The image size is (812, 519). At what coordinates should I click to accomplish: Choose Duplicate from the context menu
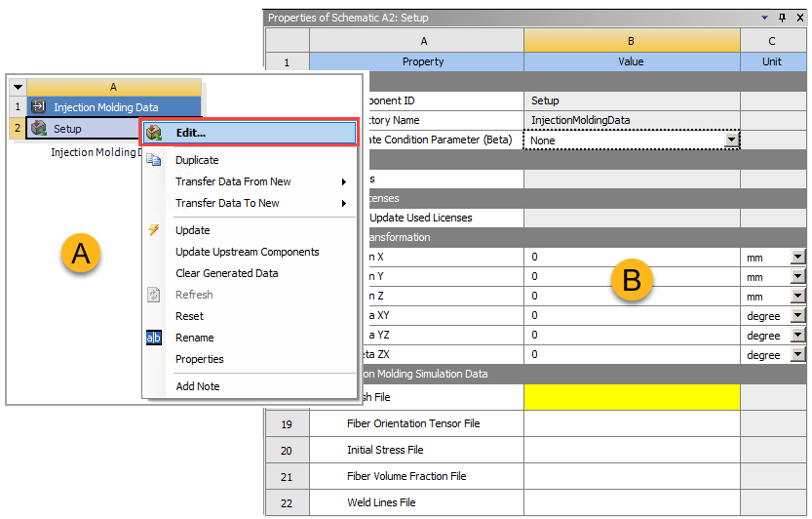click(x=250, y=160)
